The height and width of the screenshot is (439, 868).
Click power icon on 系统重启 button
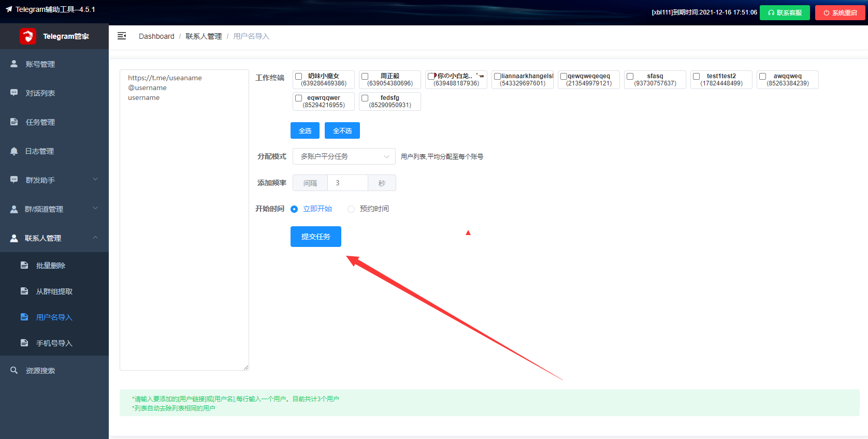(827, 13)
